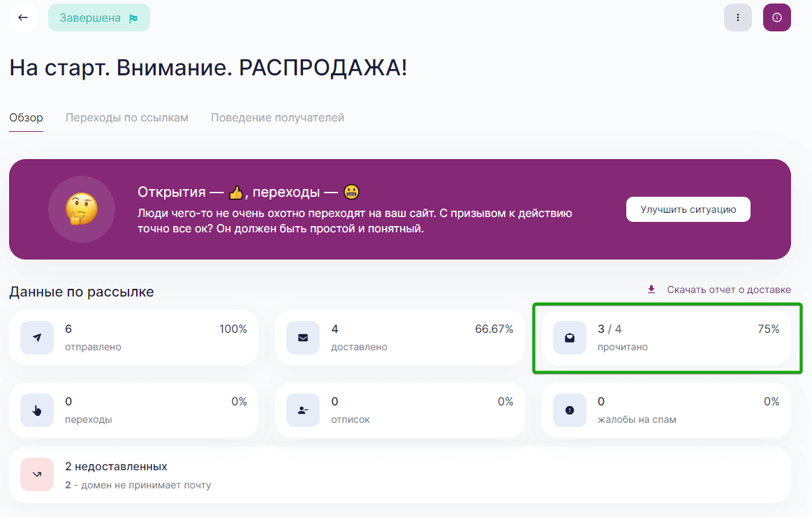Viewport: 812px width, 517px height.
Task: Open the Поведение получателей tab
Action: tap(277, 117)
